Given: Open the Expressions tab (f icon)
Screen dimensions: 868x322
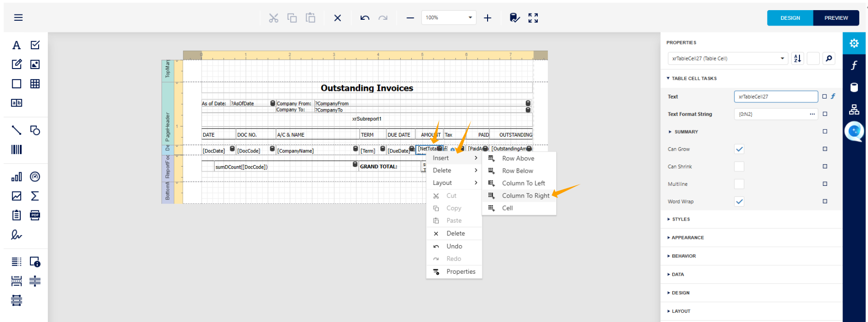Looking at the screenshot, I should point(854,65).
